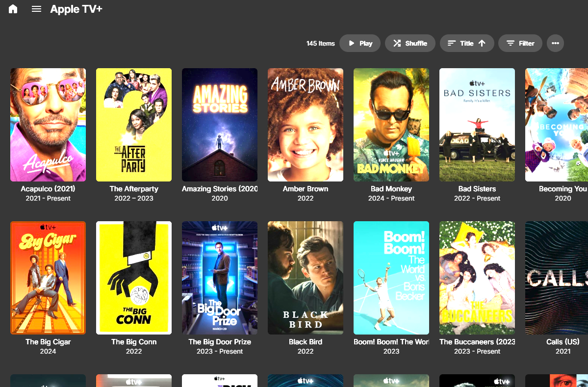The image size is (588, 387).
Task: Click the 'Apple TV+' page heading
Action: 76,9
